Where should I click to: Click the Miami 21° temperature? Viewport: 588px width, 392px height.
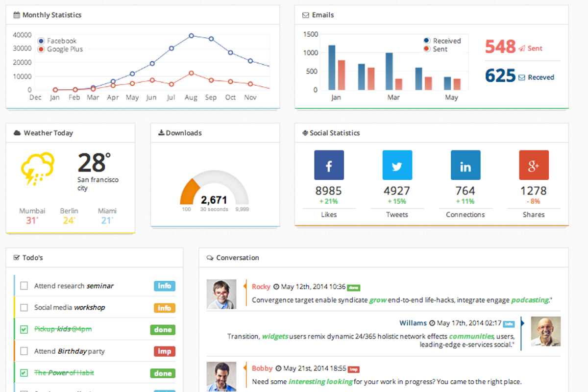(x=107, y=220)
